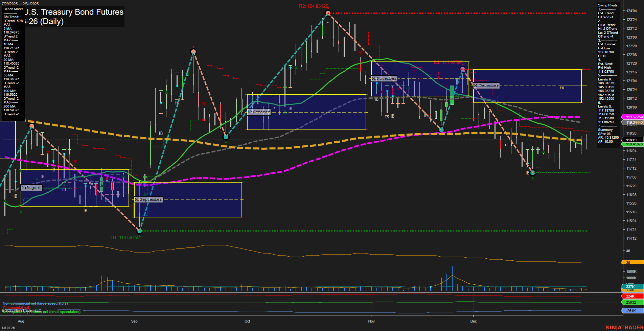Screen dimensions: 644x331
Task: Click the teal pivot circle at S1 114.68750
Action: pyautogui.click(x=140, y=231)
